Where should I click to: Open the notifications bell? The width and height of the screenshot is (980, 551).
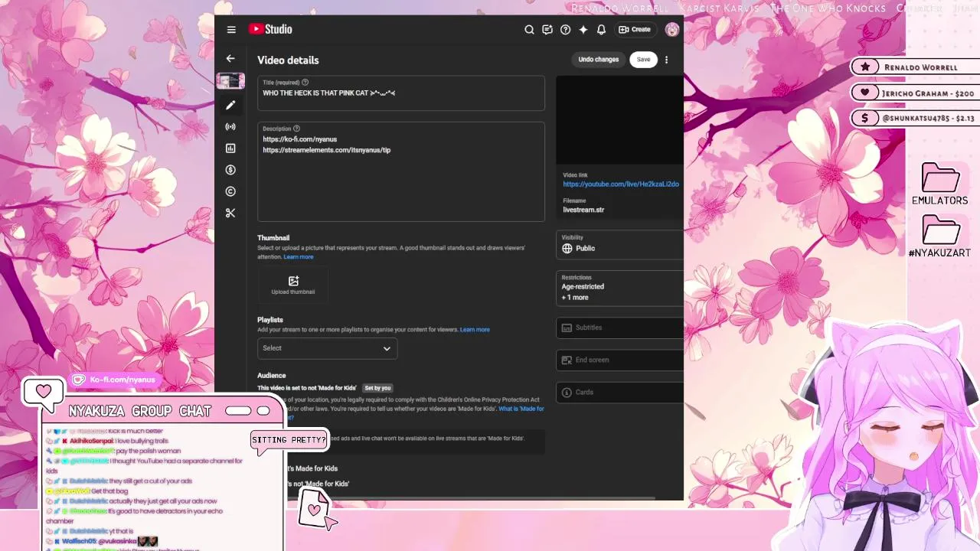click(x=602, y=30)
